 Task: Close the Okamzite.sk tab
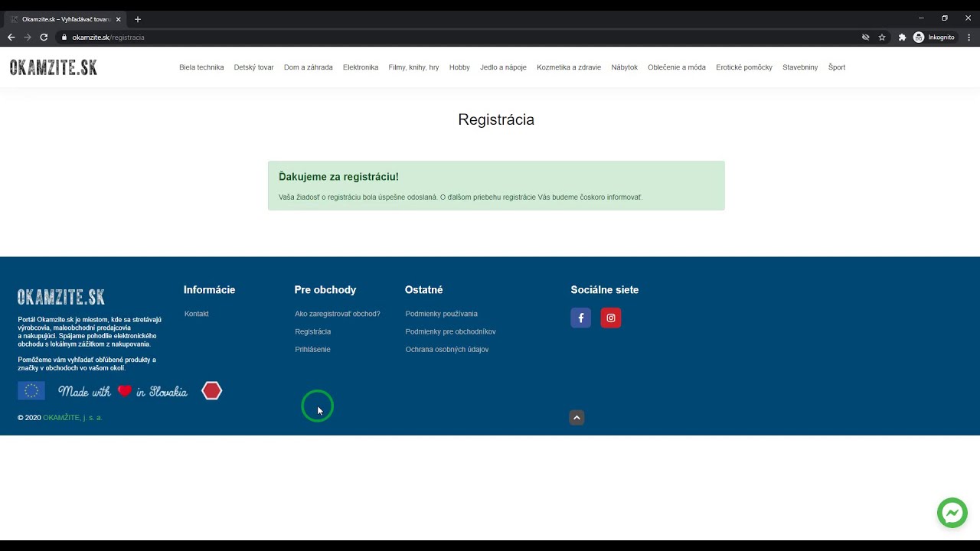coord(119,19)
